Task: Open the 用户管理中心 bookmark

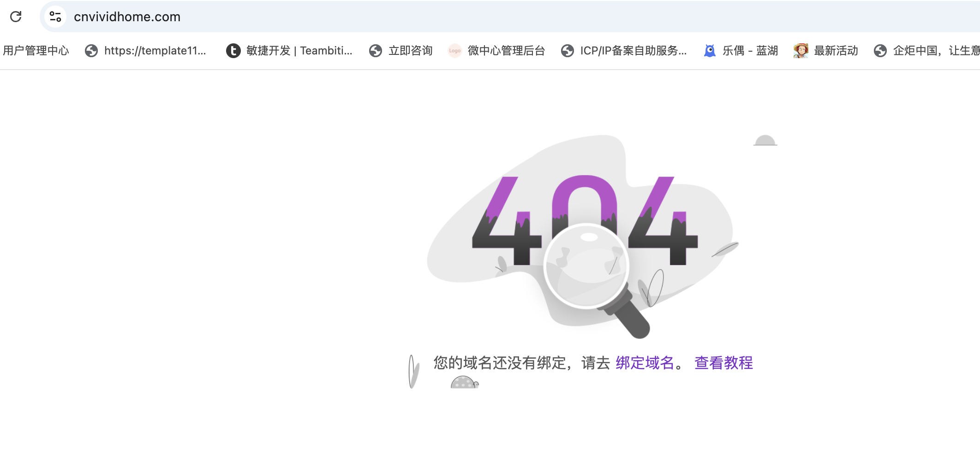Action: pyautogui.click(x=36, y=51)
